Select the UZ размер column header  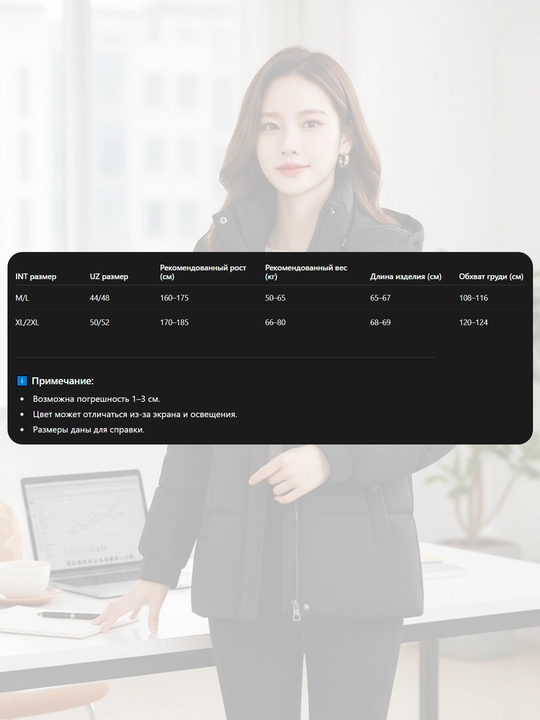pos(109,276)
